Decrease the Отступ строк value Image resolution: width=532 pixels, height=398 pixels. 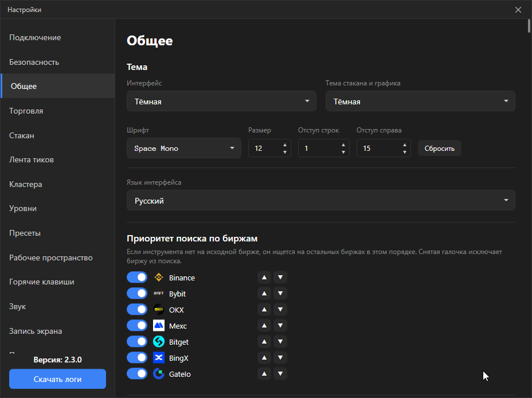coord(343,152)
